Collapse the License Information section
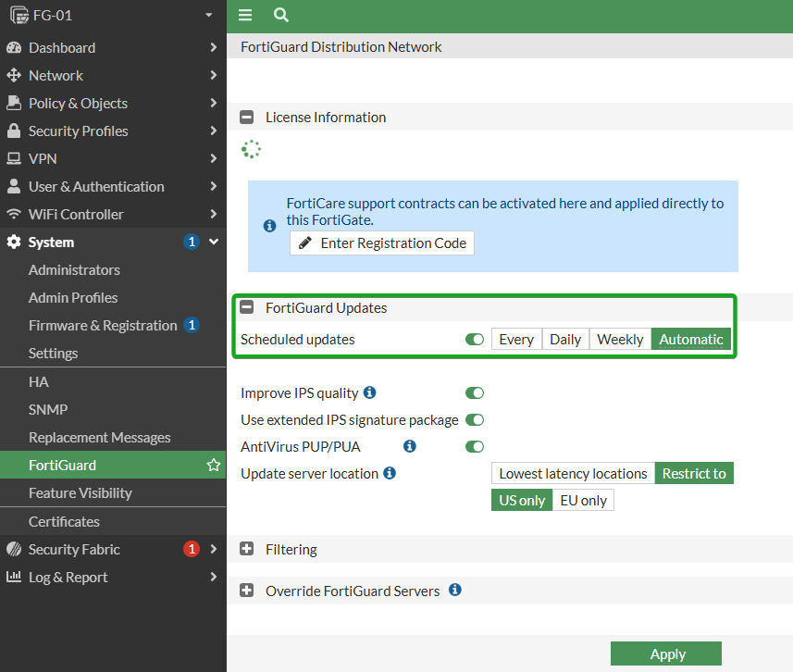 247,117
